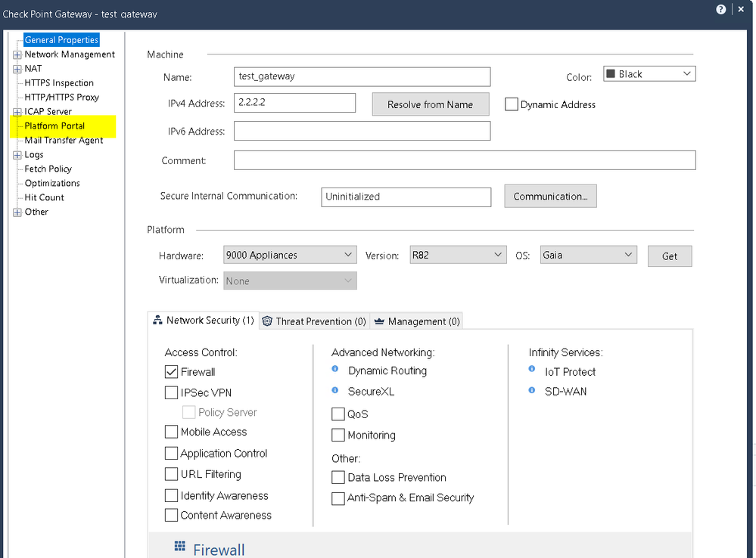Expand the Logs tree node
756x558 pixels.
17,155
